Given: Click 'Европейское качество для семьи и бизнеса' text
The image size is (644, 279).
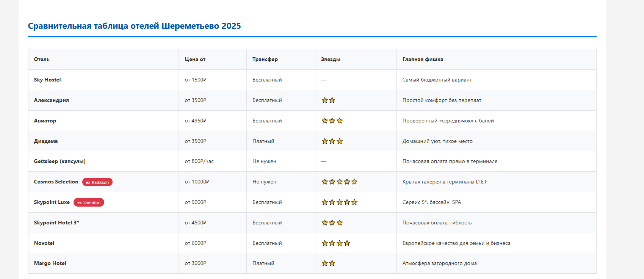Looking at the screenshot, I should 456,243.
